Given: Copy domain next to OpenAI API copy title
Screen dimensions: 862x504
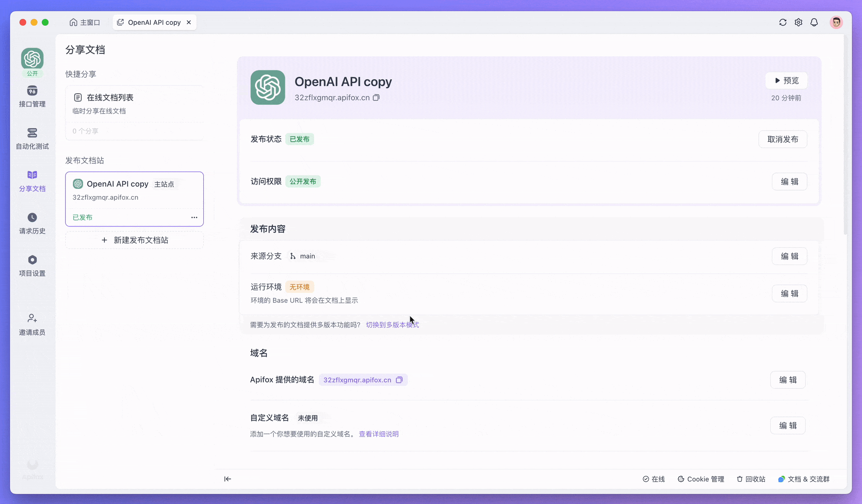Looking at the screenshot, I should pyautogui.click(x=376, y=98).
